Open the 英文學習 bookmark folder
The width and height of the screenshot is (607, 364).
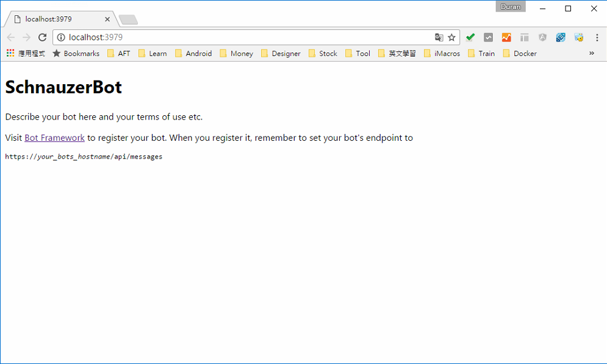(397, 54)
